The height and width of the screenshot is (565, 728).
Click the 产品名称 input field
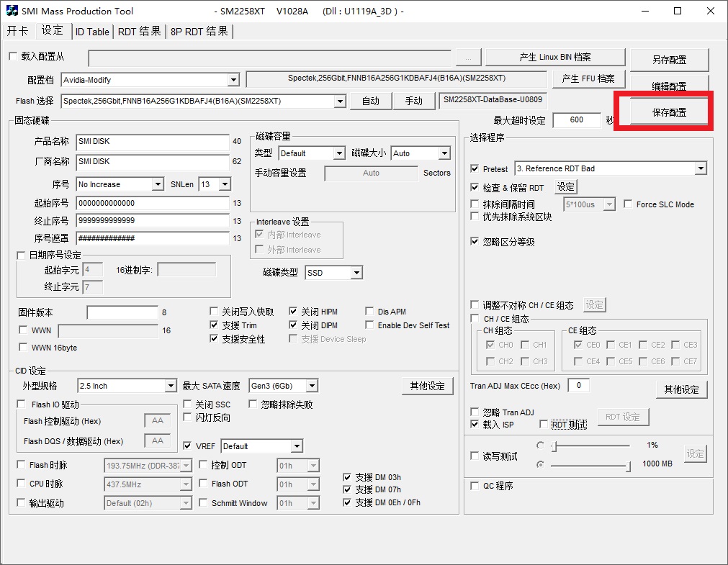[x=152, y=142]
